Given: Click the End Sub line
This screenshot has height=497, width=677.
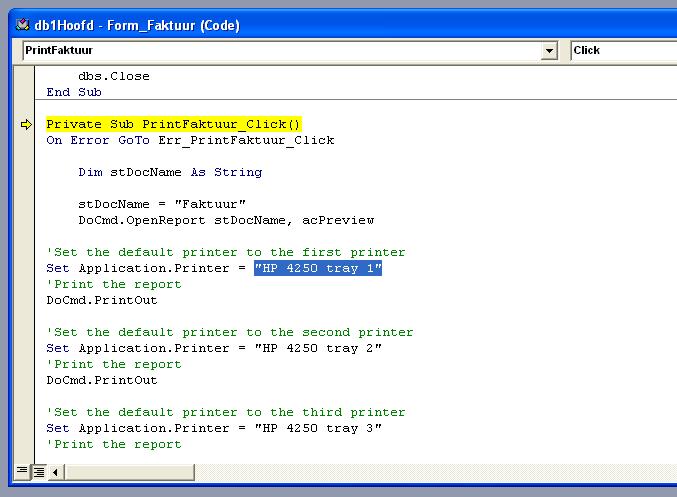Looking at the screenshot, I should (74, 92).
